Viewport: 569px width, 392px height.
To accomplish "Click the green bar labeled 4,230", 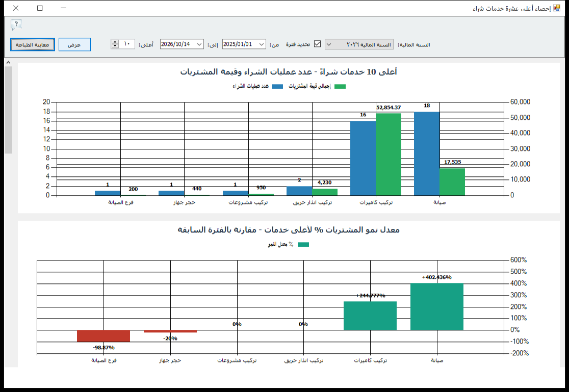I will click(325, 192).
